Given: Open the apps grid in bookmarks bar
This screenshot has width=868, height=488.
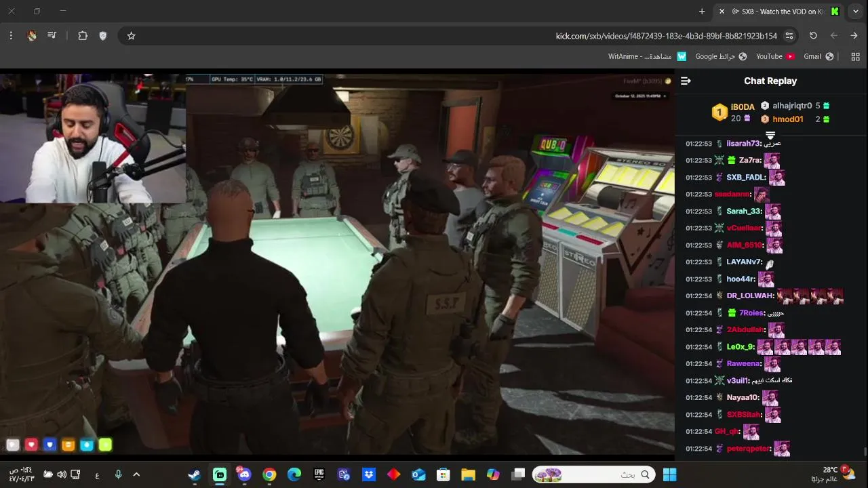Looking at the screenshot, I should tap(855, 57).
